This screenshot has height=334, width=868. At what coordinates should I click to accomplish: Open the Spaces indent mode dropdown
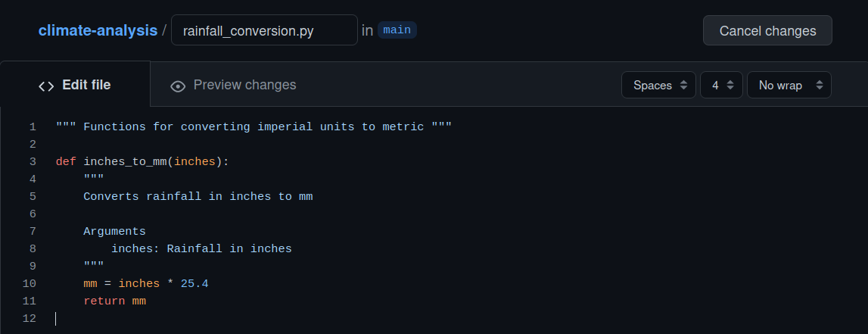[658, 85]
